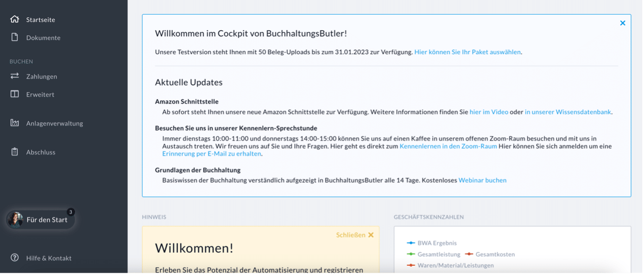Click 'Kennenlernen in den Zoom-Raum' link

pos(448,146)
